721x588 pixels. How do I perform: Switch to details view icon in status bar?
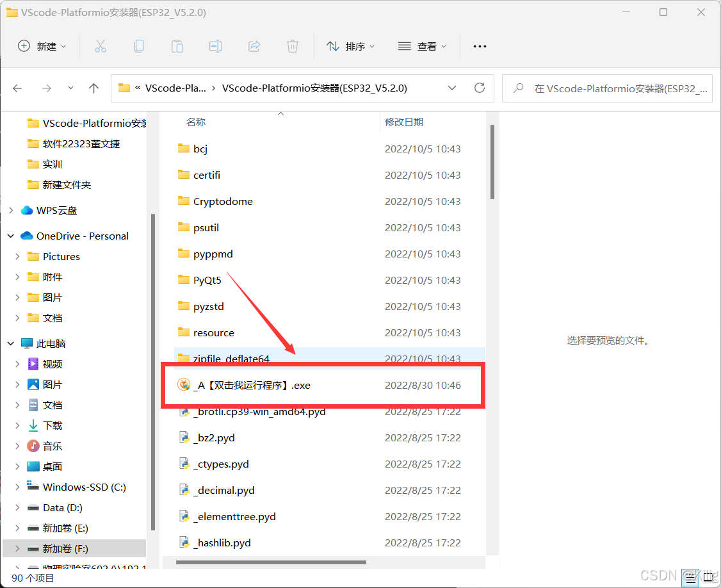[x=691, y=578]
